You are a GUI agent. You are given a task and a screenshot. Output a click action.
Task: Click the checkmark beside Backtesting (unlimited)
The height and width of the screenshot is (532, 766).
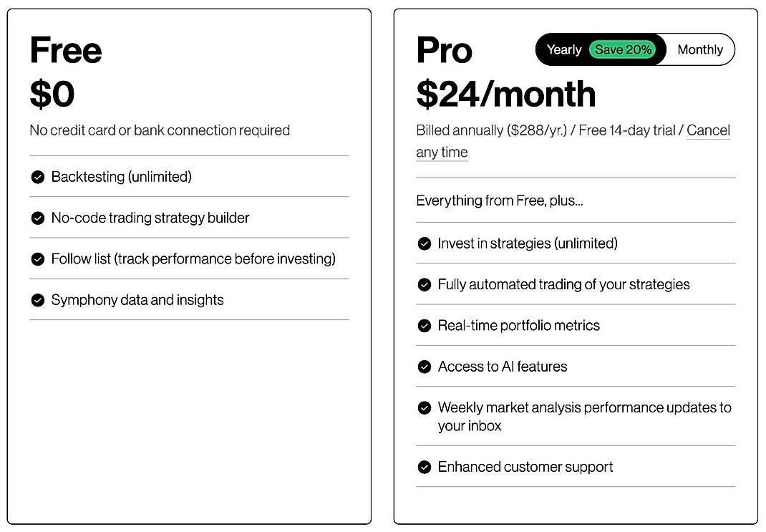(x=37, y=177)
